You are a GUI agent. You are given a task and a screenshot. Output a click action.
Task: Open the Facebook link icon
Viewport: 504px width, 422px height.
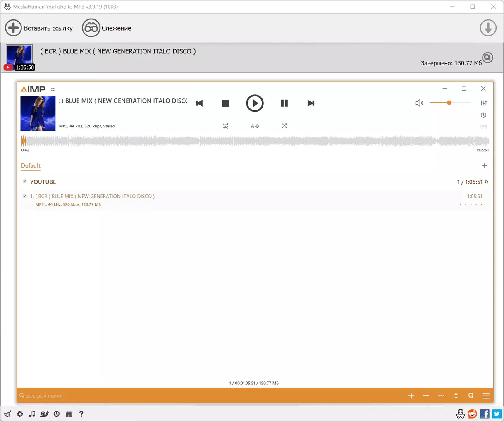[x=485, y=413]
